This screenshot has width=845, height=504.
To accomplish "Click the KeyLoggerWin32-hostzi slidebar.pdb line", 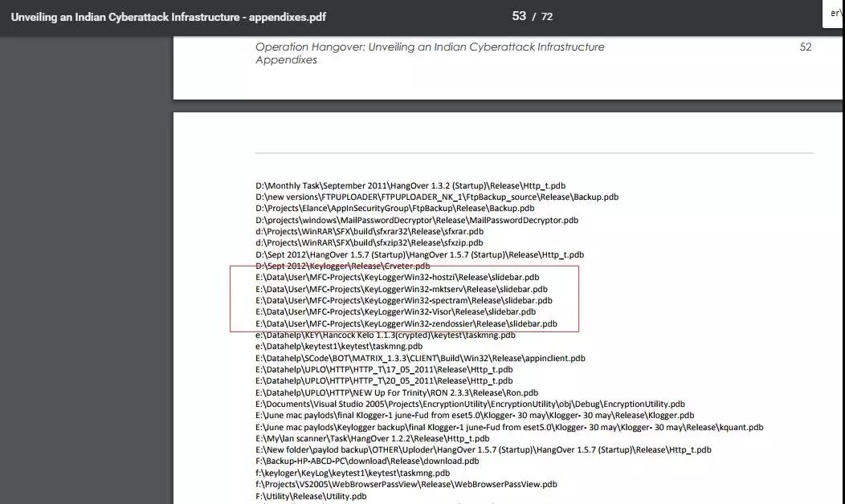I will [397, 278].
